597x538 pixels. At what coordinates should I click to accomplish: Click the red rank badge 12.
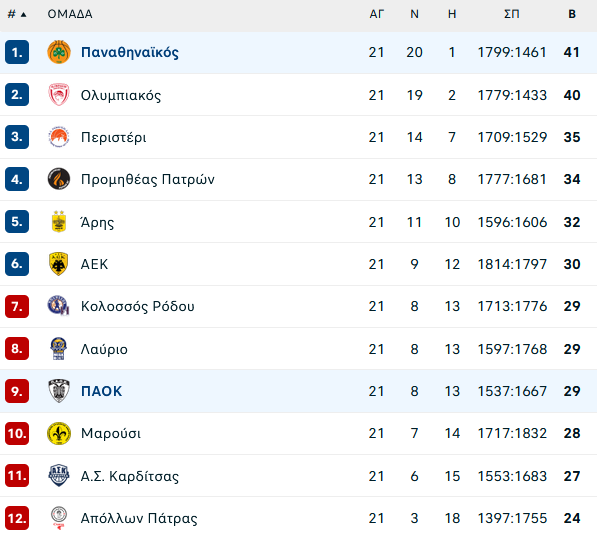(x=17, y=518)
